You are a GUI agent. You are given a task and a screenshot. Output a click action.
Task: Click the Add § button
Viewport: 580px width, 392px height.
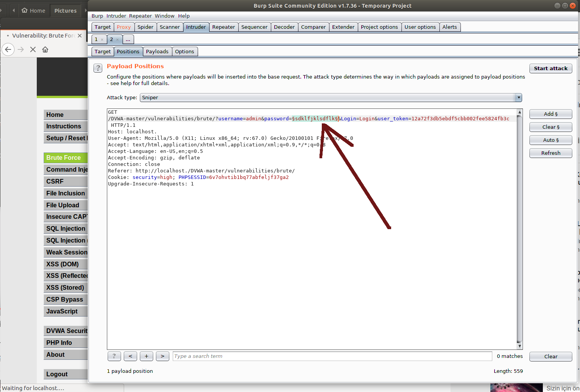click(551, 114)
